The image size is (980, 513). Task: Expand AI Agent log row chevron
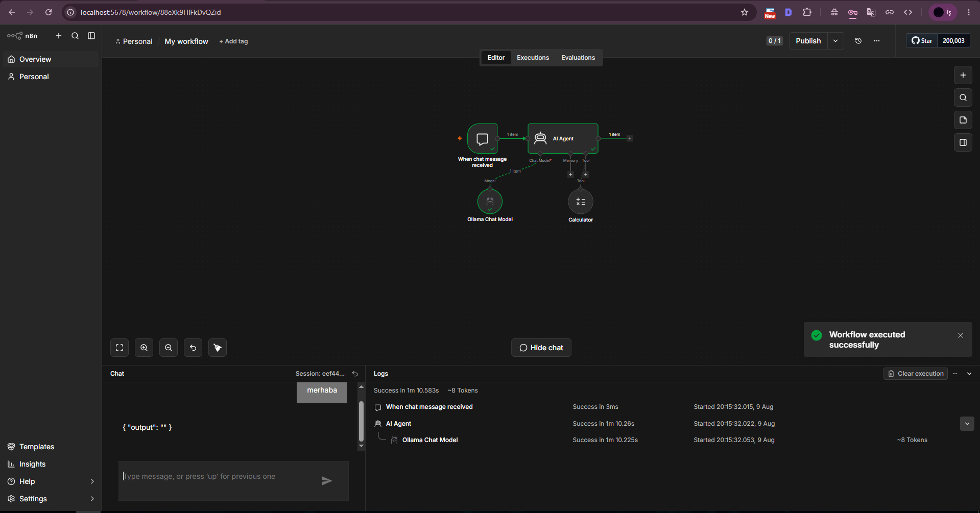967,424
